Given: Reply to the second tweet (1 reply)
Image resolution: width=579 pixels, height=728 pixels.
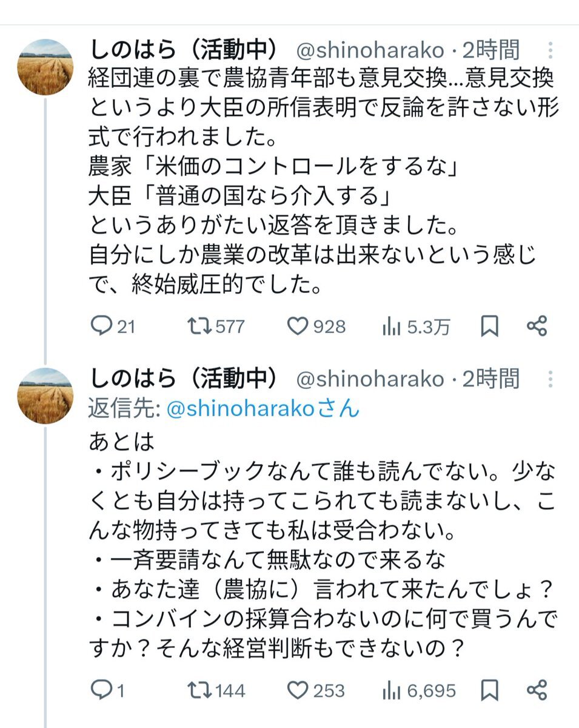Looking at the screenshot, I should point(100,690).
